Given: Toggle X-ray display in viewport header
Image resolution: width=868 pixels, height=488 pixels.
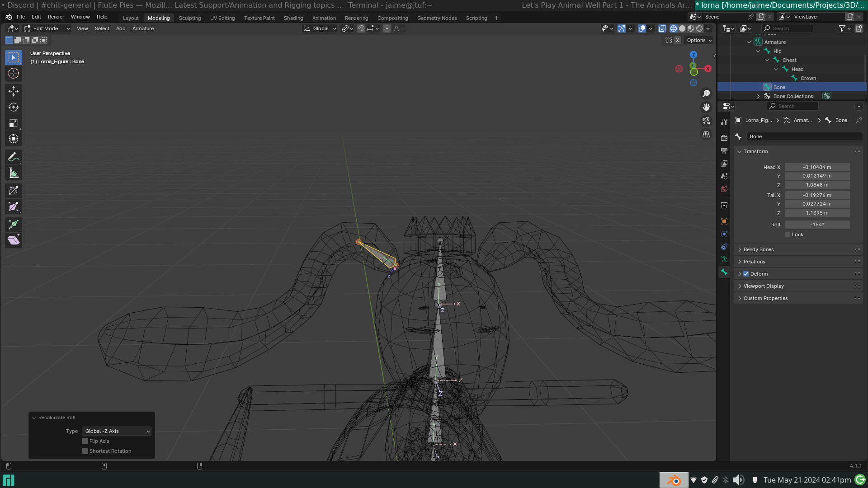Looking at the screenshot, I should click(662, 28).
